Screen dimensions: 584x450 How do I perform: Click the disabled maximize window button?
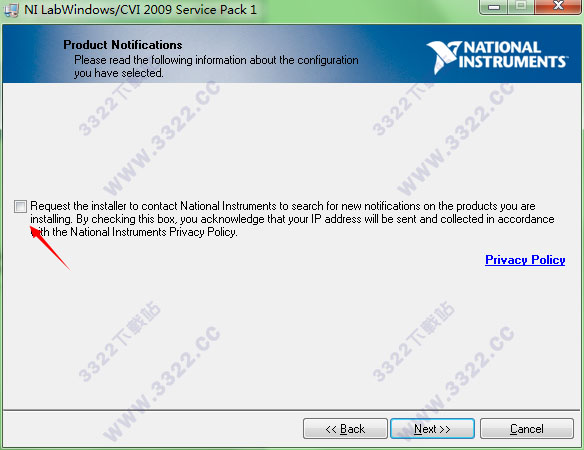pos(521,6)
